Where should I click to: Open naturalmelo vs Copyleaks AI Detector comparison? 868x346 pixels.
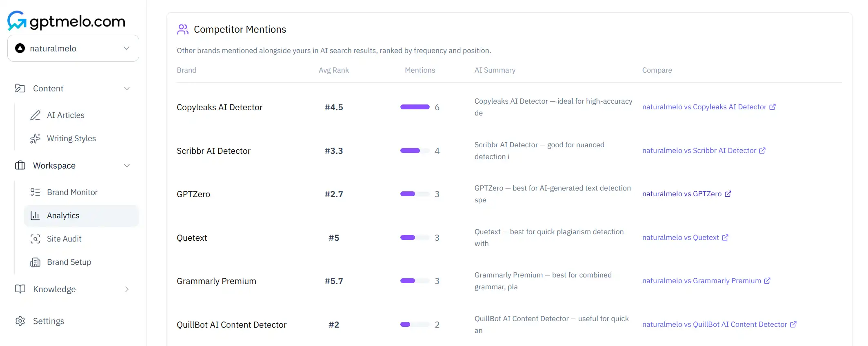point(709,107)
